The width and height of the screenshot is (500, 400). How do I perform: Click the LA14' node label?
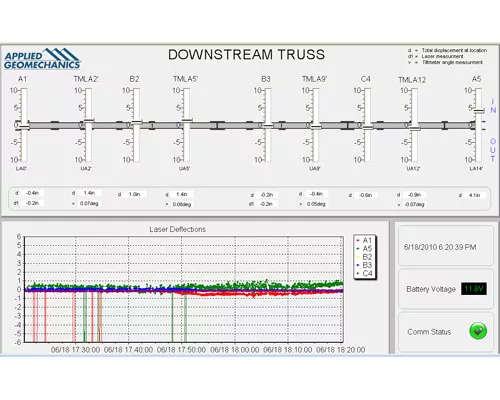[x=476, y=169]
